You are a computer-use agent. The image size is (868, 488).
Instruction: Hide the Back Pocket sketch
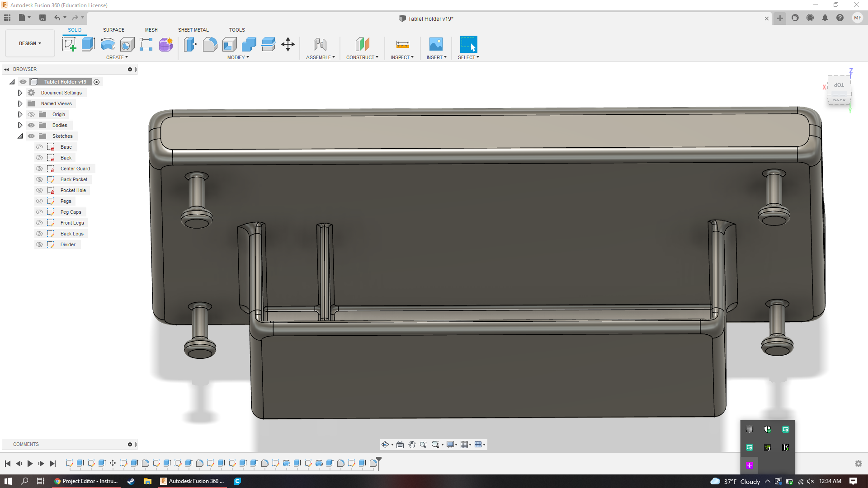(39, 179)
